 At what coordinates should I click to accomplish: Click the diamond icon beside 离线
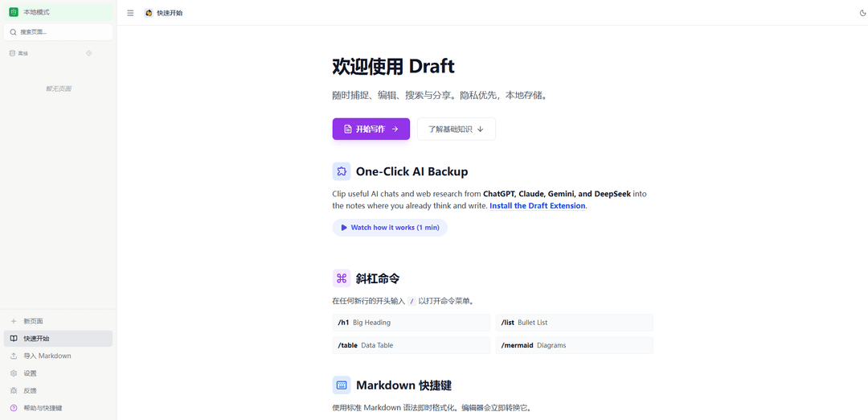click(89, 53)
